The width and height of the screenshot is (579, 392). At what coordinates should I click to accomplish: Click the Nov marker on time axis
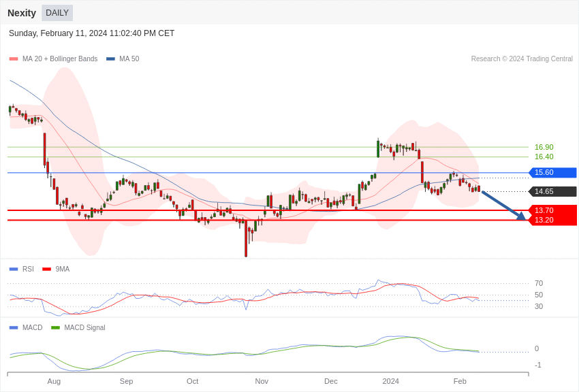pos(262,381)
